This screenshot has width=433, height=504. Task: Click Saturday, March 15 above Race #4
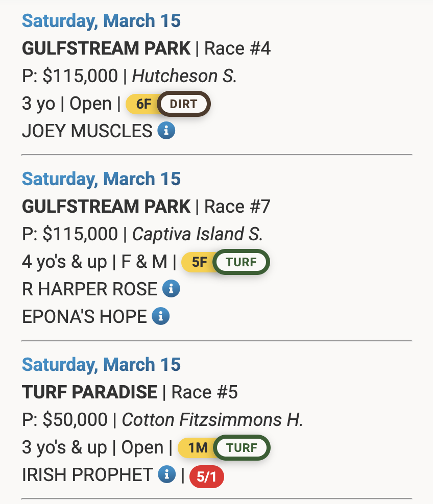point(101,21)
